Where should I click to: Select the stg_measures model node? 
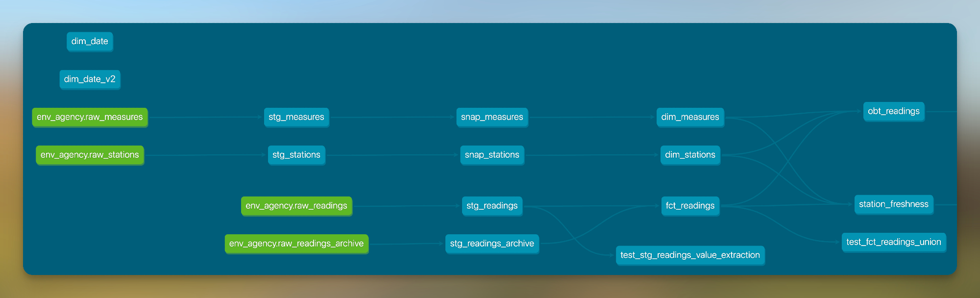(x=296, y=117)
